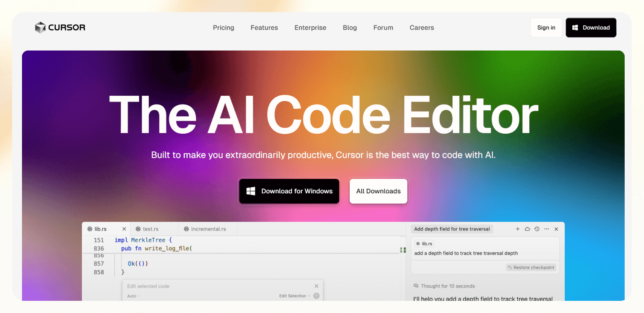This screenshot has width=644, height=313.
Task: Open the Auto model dropdown
Action: tap(134, 296)
